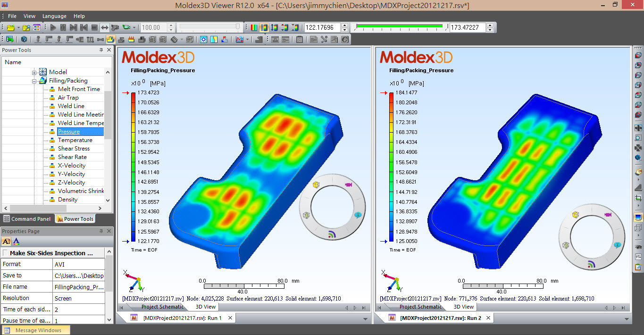Open the dropdown next to the XY plot icon
Viewport: 644px width, 335px height.
click(248, 40)
